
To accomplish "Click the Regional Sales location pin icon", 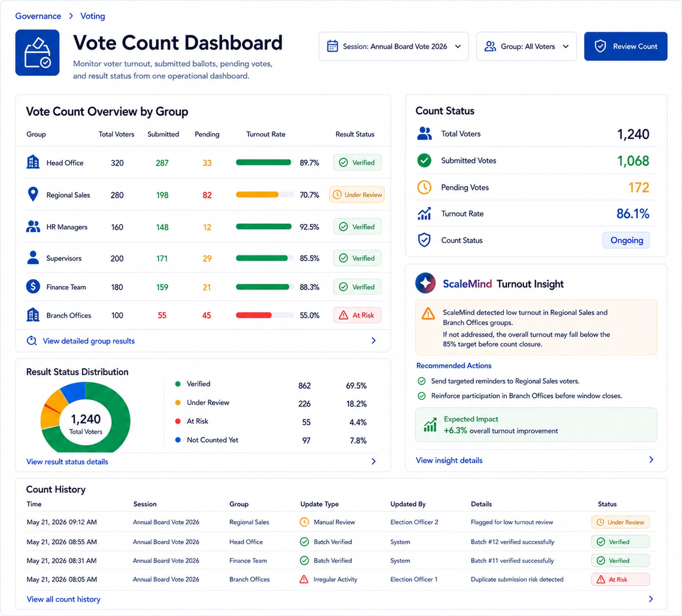I will [x=33, y=194].
